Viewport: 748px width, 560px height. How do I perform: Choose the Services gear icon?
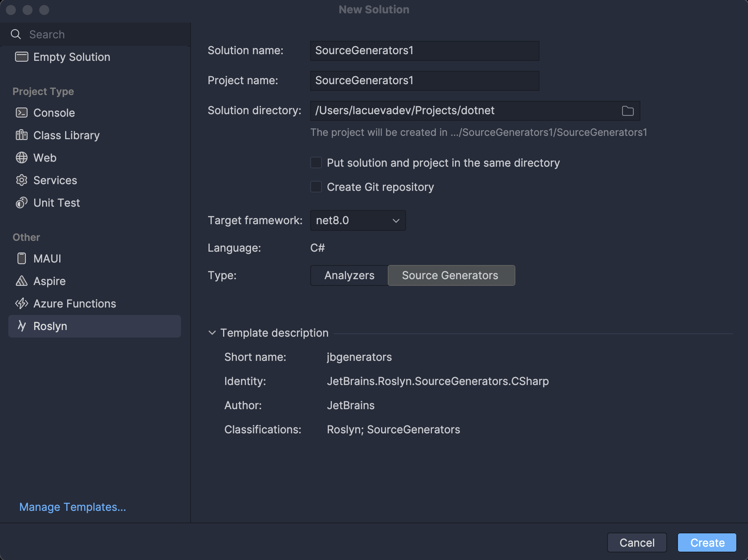pos(22,180)
